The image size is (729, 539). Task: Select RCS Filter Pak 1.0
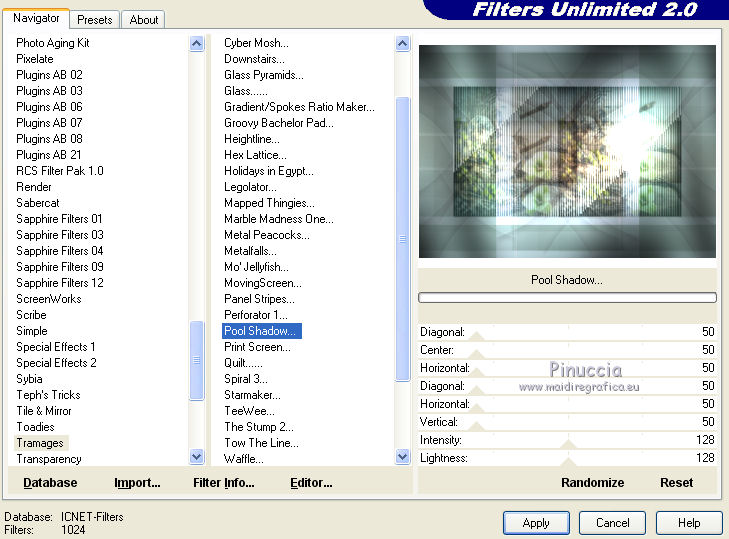pos(60,171)
